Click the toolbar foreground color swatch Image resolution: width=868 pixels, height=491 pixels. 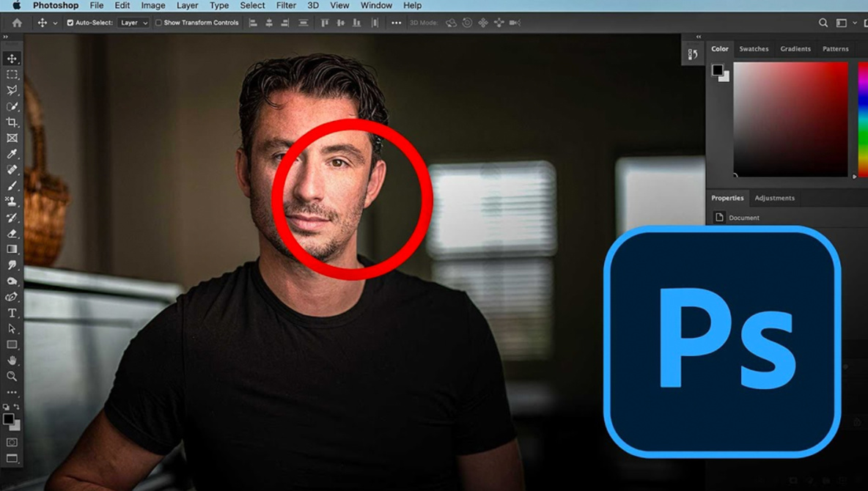[x=8, y=419]
